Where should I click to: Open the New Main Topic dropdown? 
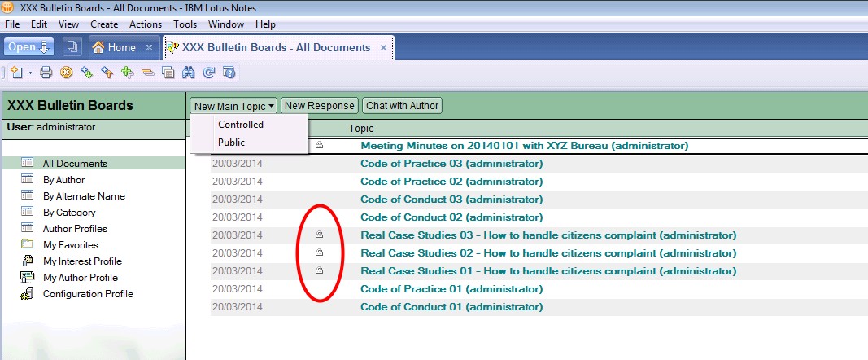coord(234,106)
